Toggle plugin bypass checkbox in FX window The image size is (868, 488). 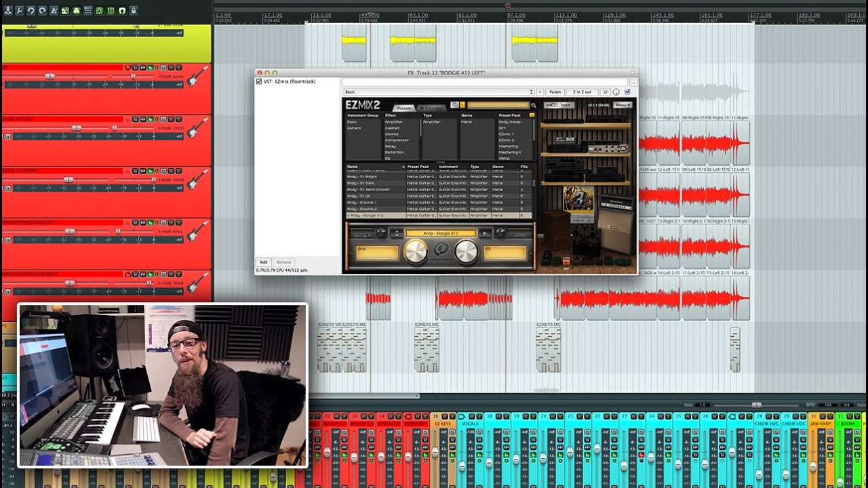pyautogui.click(x=627, y=91)
